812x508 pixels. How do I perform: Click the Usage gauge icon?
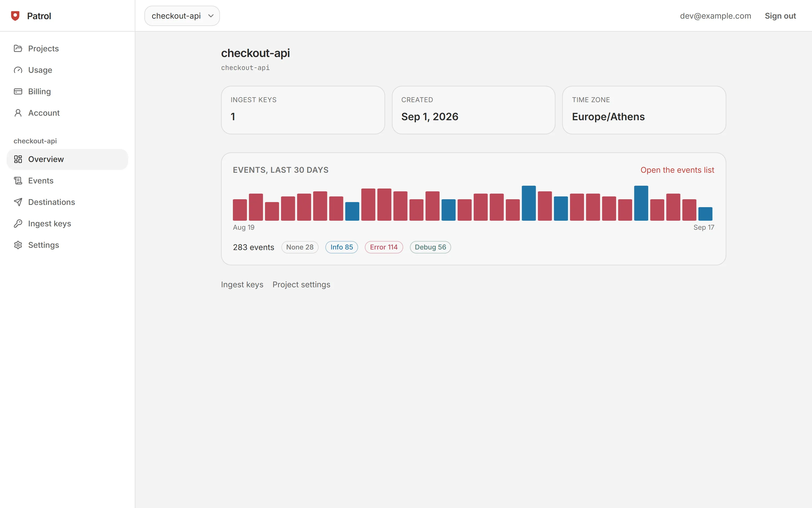click(x=18, y=70)
